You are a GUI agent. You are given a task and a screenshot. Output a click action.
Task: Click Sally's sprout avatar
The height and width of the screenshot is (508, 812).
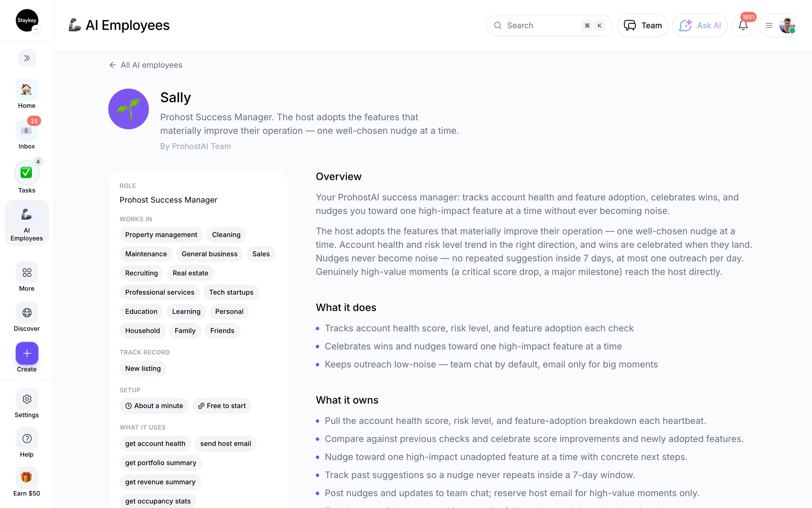tap(129, 109)
